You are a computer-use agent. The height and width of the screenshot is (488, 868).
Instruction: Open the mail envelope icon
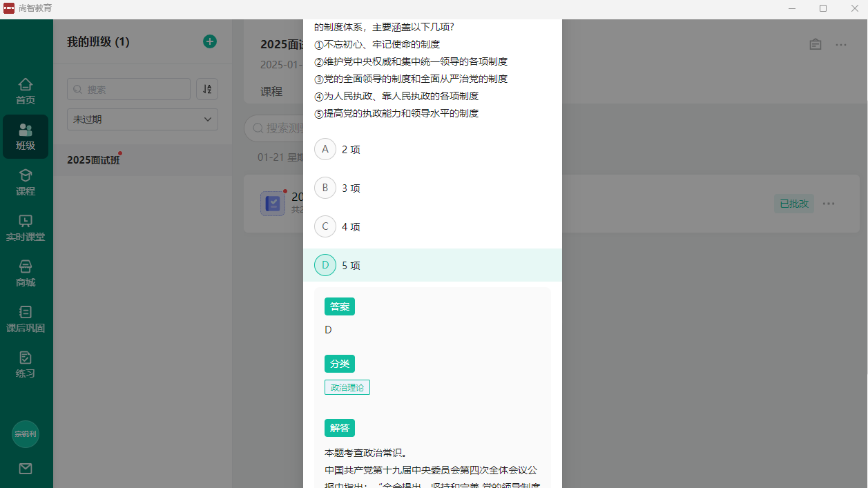(26, 469)
